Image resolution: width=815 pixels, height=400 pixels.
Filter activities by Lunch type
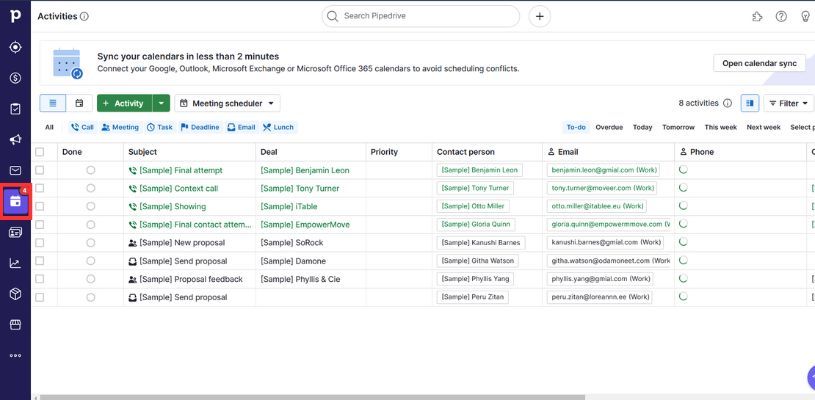[x=279, y=127]
